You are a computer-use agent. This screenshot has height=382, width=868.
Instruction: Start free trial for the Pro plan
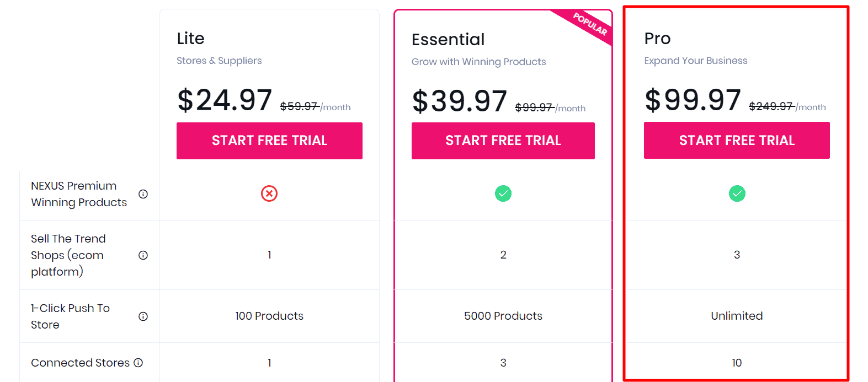pos(737,140)
